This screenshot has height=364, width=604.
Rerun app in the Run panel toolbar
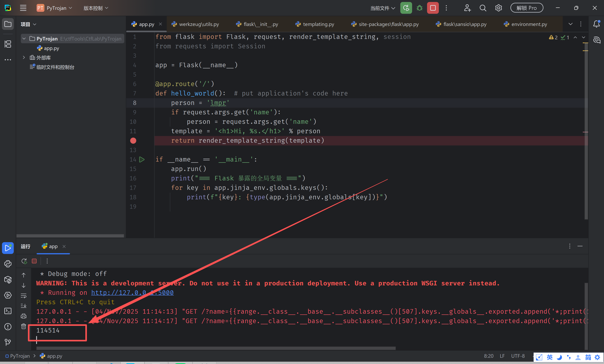coord(24,261)
